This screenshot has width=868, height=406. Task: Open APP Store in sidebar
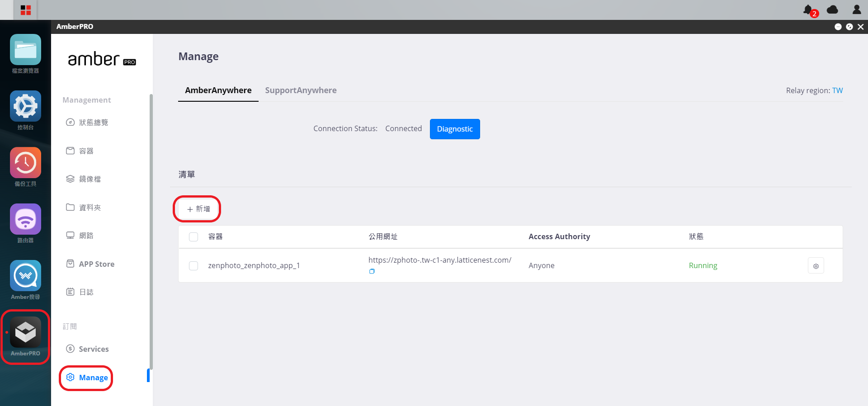point(90,264)
